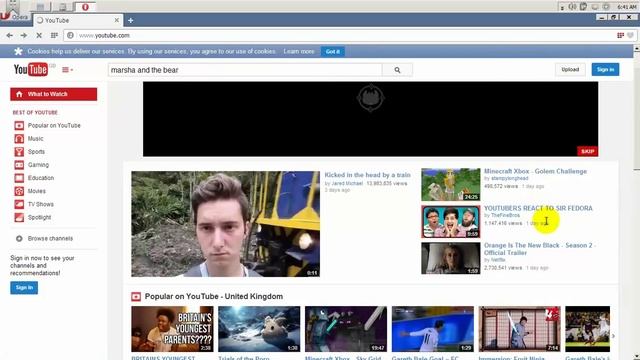Click the Movies sidebar icon

tap(19, 191)
